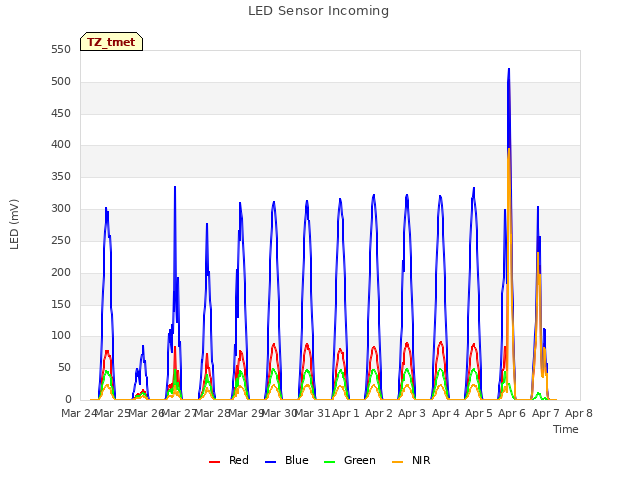Click the tallest blue peak on Apr 6
The width and height of the screenshot is (640, 480).
[x=509, y=69]
